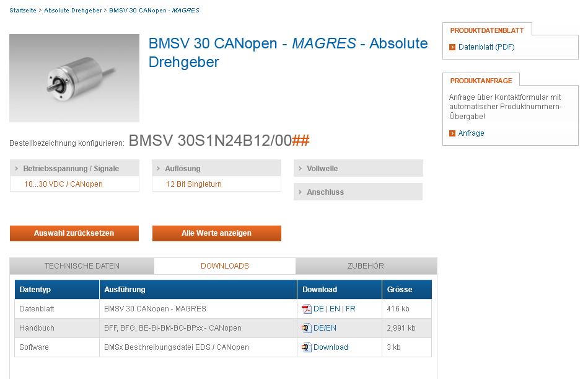Open the Anfrage contact link

point(471,133)
